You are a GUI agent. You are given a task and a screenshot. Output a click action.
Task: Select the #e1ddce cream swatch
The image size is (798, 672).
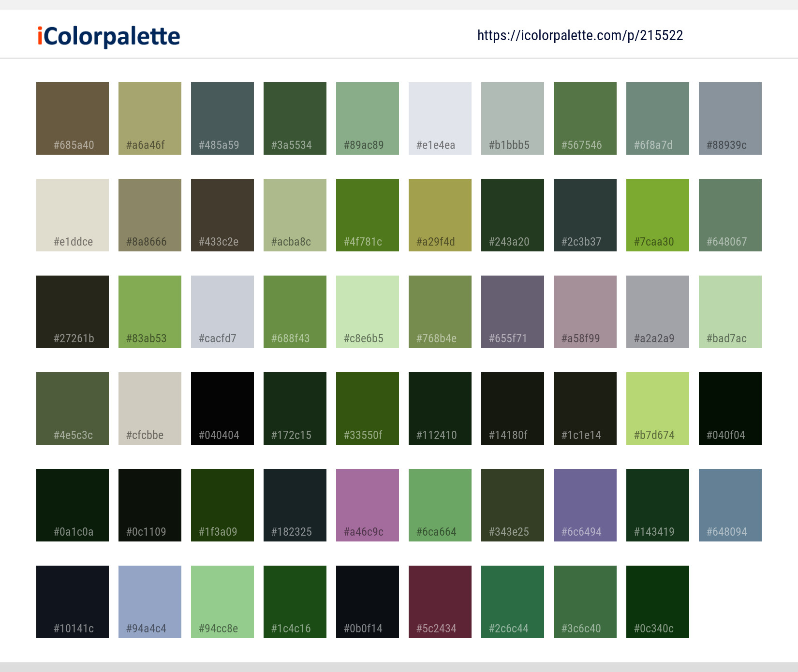tap(73, 215)
